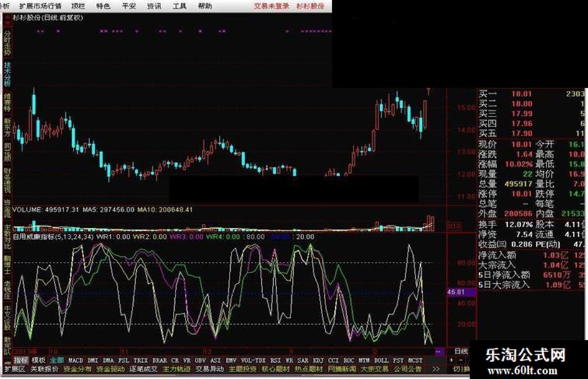Click the X10 volume scale label
This screenshot has width=588, height=379.
[455, 227]
